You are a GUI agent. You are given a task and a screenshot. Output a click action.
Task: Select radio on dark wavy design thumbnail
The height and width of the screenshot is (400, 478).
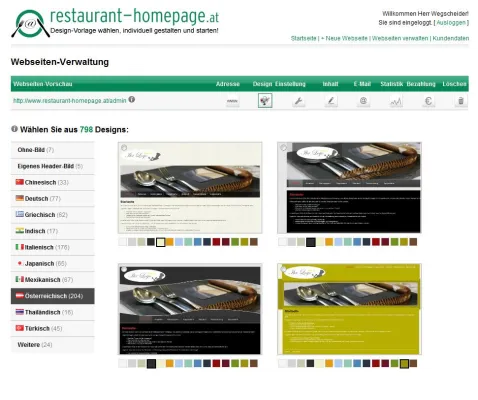click(x=124, y=269)
